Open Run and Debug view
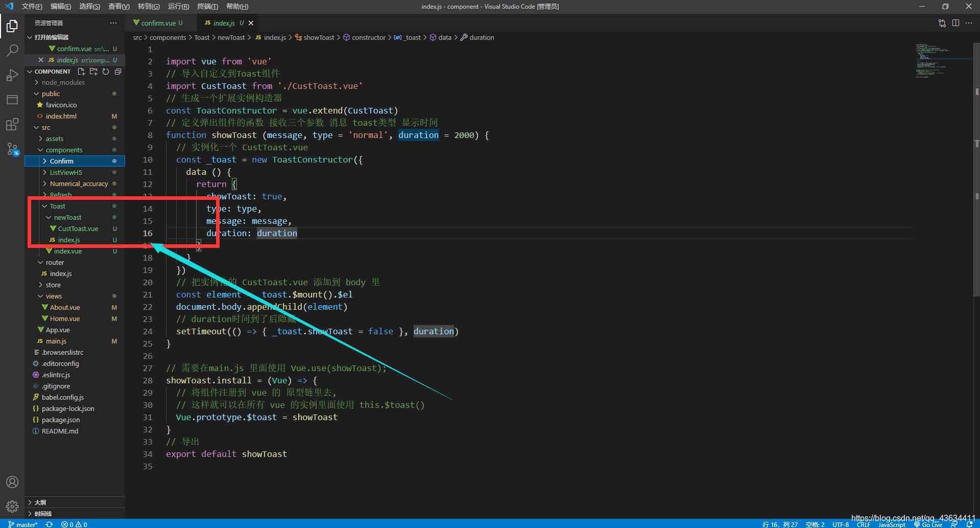The width and height of the screenshot is (980, 528). click(12, 75)
